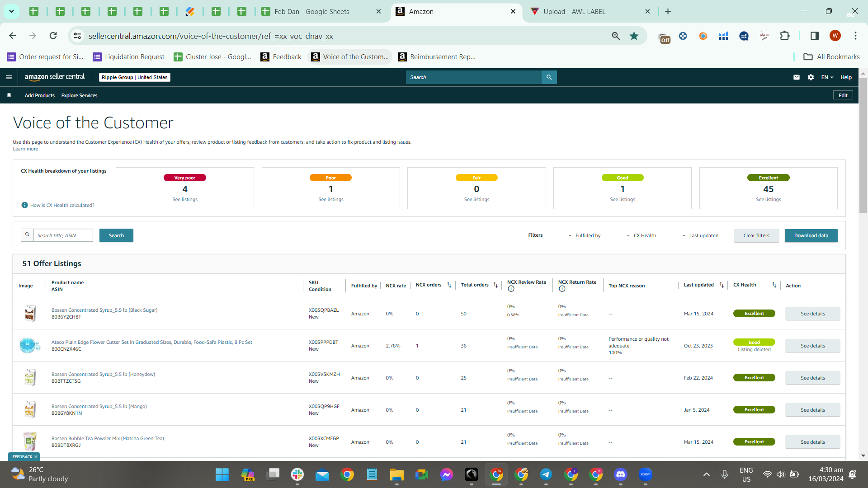The image size is (868, 488).
Task: Open the new tab plus button
Action: [668, 11]
